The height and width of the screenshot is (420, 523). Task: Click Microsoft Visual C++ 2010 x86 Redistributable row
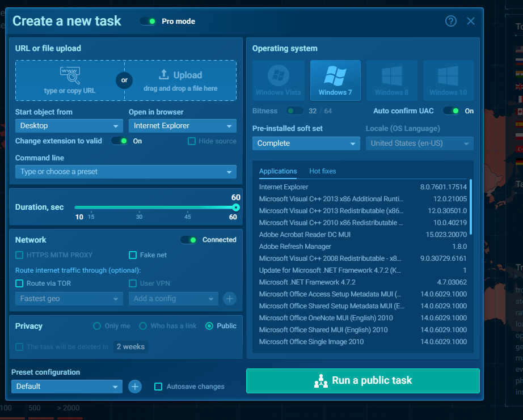(x=363, y=223)
